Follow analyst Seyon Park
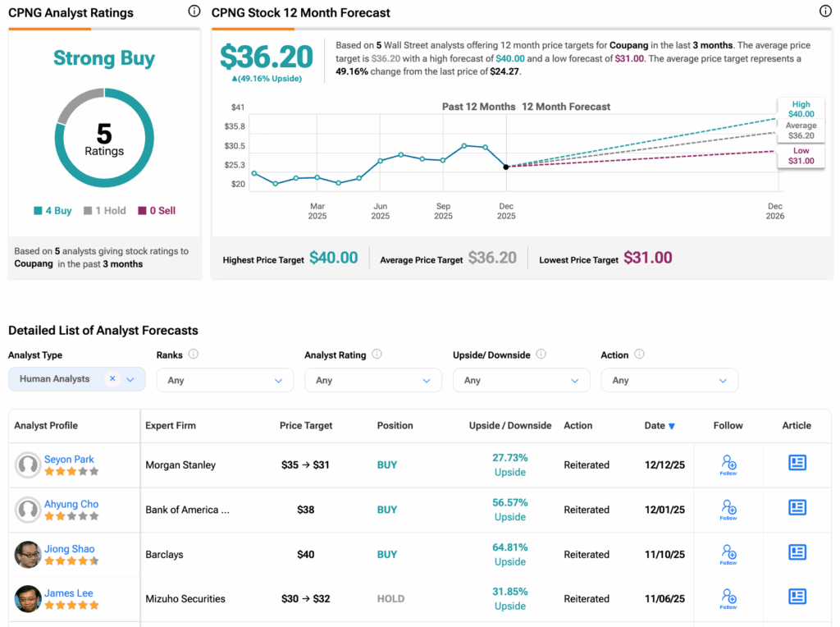Screen dimensions: 840x627 tap(728, 465)
